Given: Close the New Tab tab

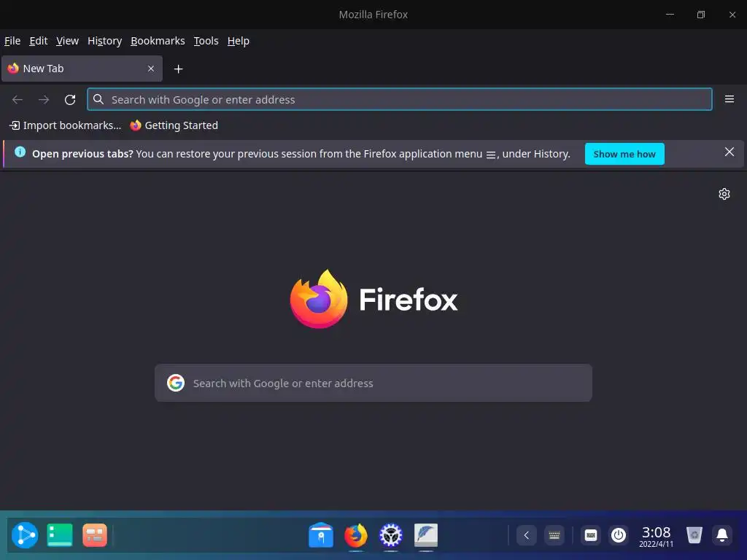Looking at the screenshot, I should pyautogui.click(x=151, y=69).
